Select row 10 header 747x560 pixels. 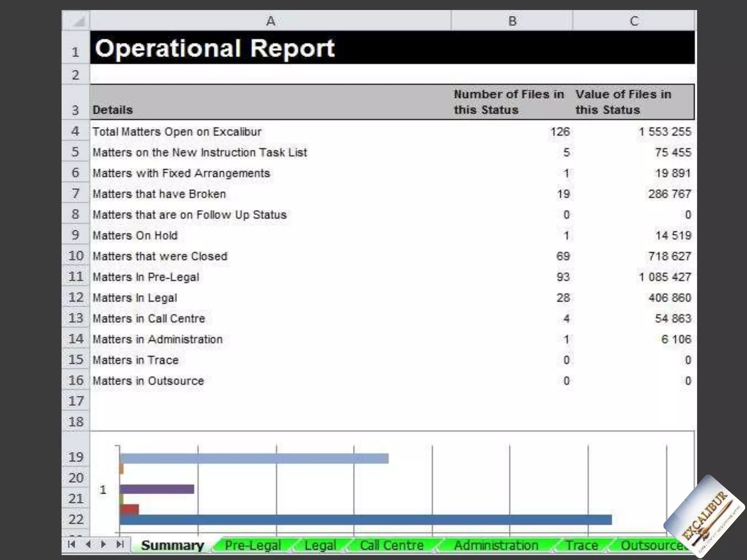[x=76, y=256]
